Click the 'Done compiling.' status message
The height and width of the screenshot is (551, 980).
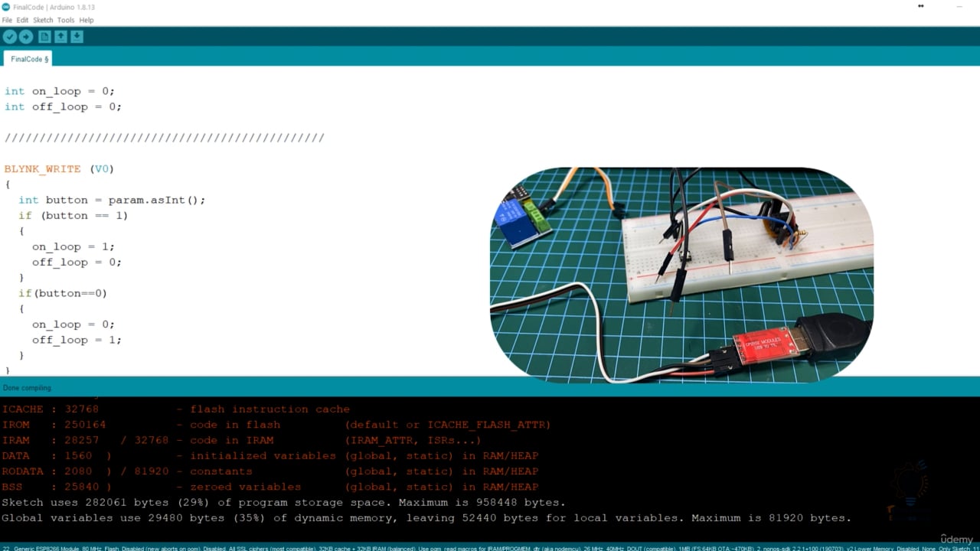point(28,388)
